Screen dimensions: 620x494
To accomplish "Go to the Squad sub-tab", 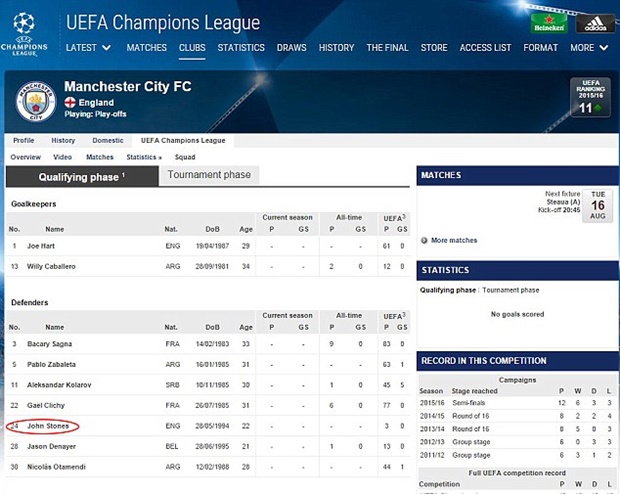I will 185,157.
